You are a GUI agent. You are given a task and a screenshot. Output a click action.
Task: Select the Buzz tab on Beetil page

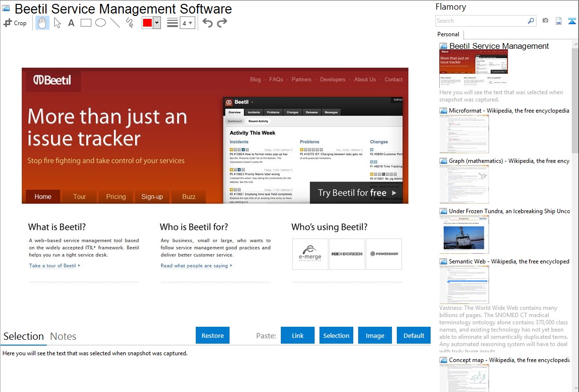click(x=188, y=197)
